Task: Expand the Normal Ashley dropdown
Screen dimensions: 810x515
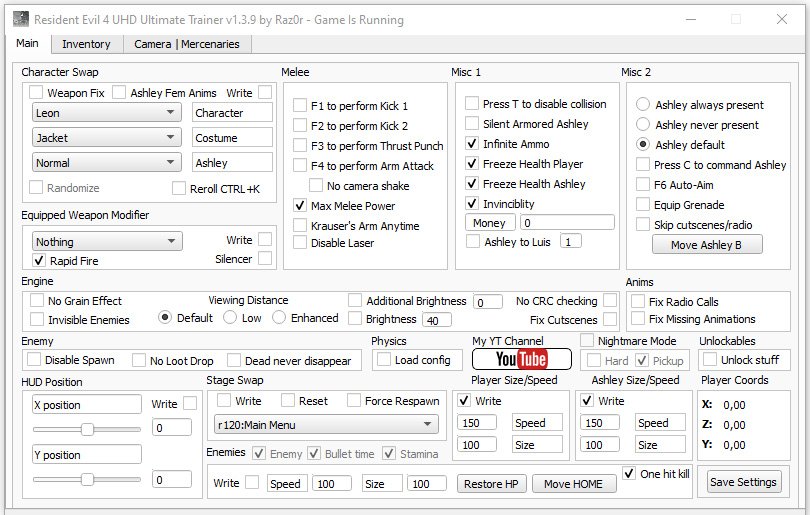Action: click(106, 163)
